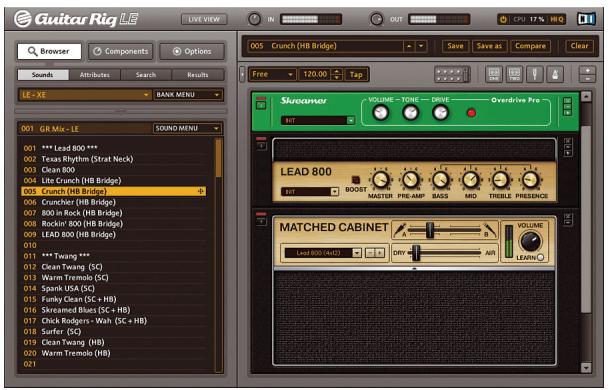Viewport: 609px width, 390px height.
Task: Click the Lead 800 minimize icon at right edge
Action: [x=567, y=147]
